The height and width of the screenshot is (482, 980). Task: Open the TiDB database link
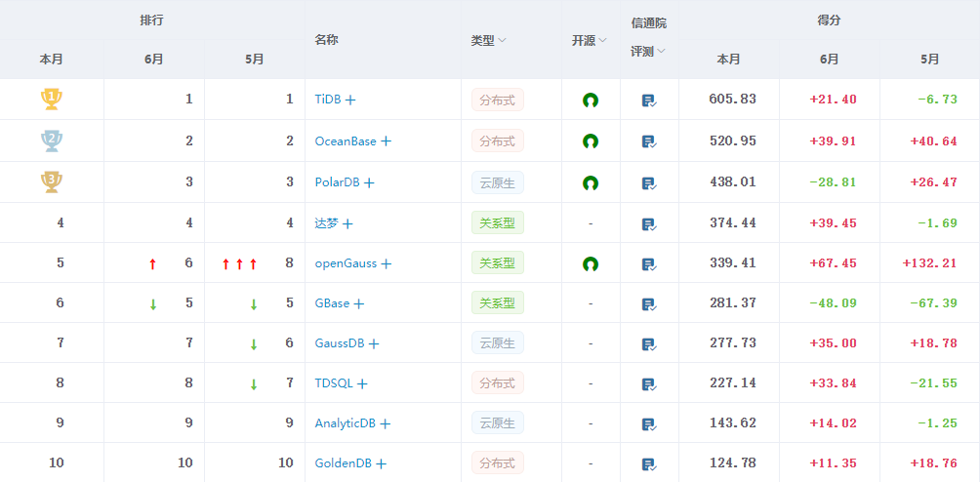[x=328, y=100]
